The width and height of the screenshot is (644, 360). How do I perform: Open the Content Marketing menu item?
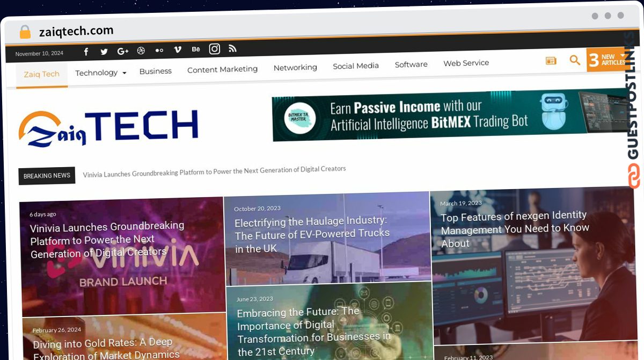point(222,69)
